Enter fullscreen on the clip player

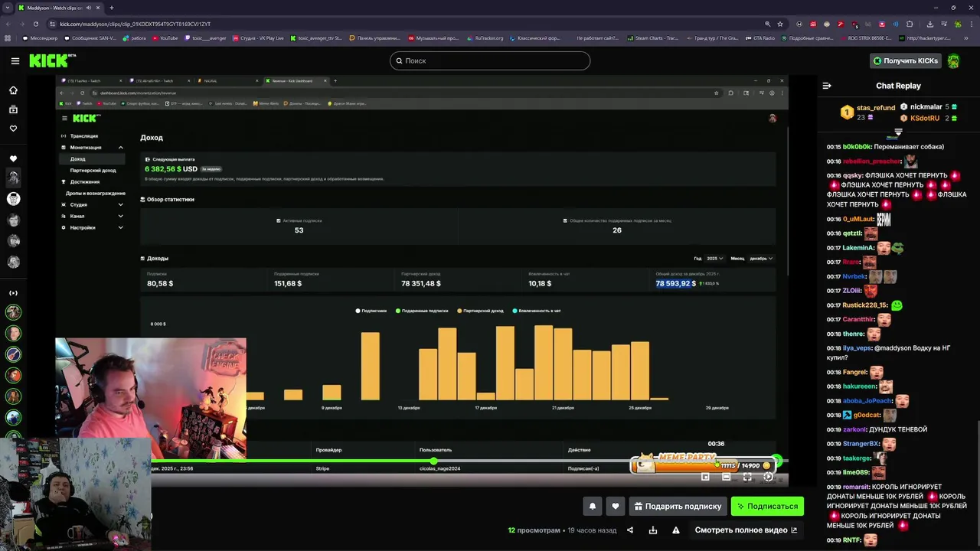pos(747,477)
